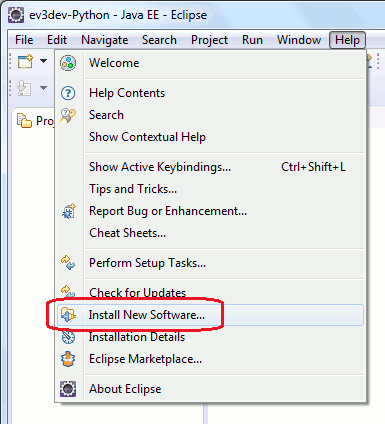
Task: Click the Installation Details icon
Action: [68, 337]
